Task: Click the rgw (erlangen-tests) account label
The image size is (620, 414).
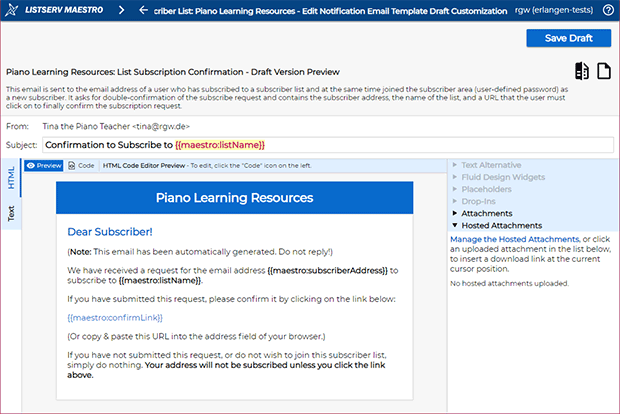Action: [554, 10]
